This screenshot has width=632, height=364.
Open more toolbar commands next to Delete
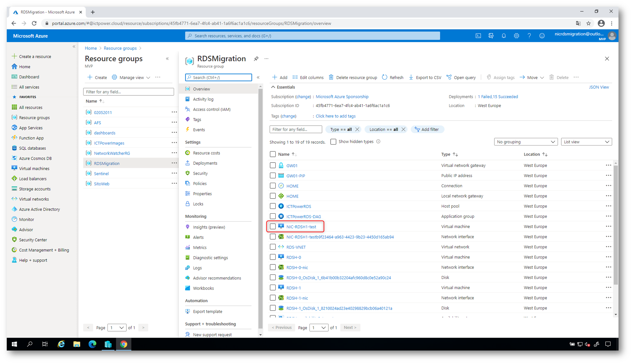click(576, 77)
